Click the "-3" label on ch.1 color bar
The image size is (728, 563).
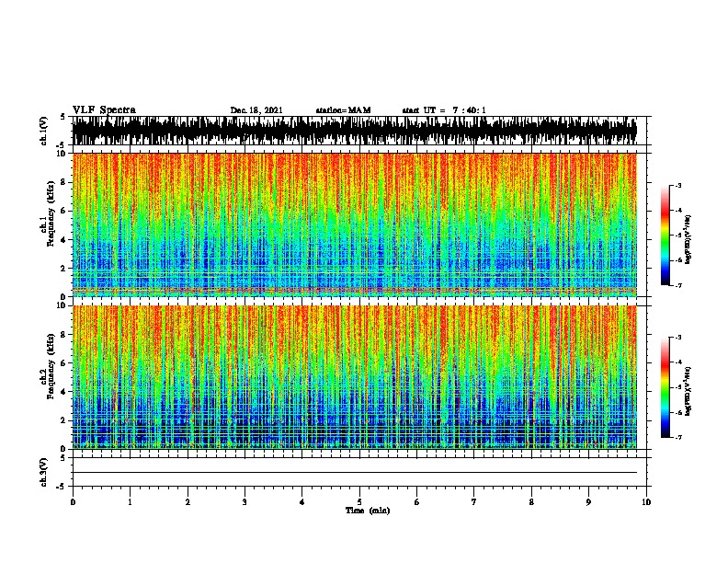(x=677, y=185)
